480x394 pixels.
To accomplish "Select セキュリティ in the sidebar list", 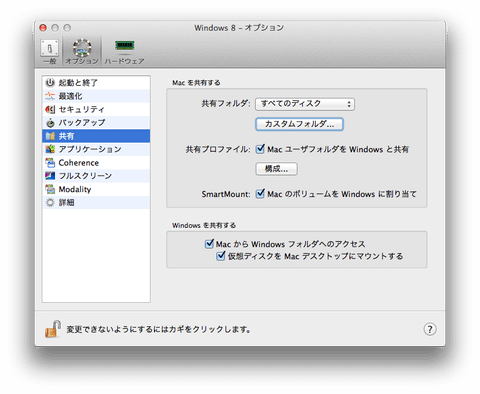I will tap(96, 109).
